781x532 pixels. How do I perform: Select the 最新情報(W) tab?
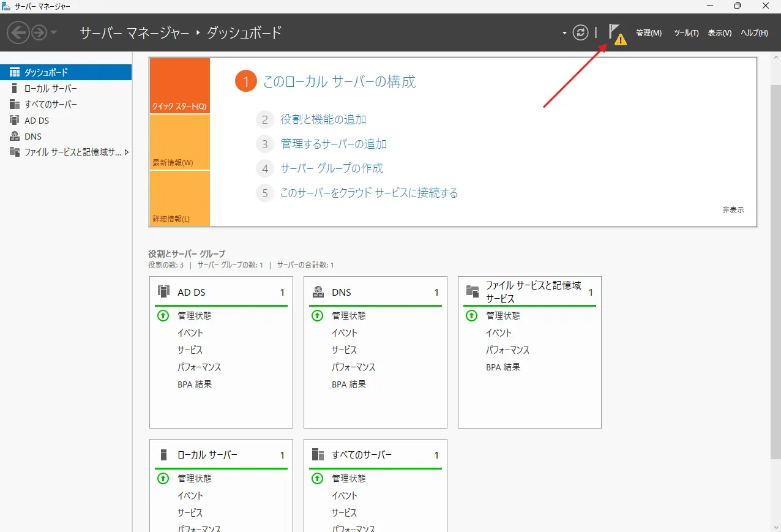180,142
